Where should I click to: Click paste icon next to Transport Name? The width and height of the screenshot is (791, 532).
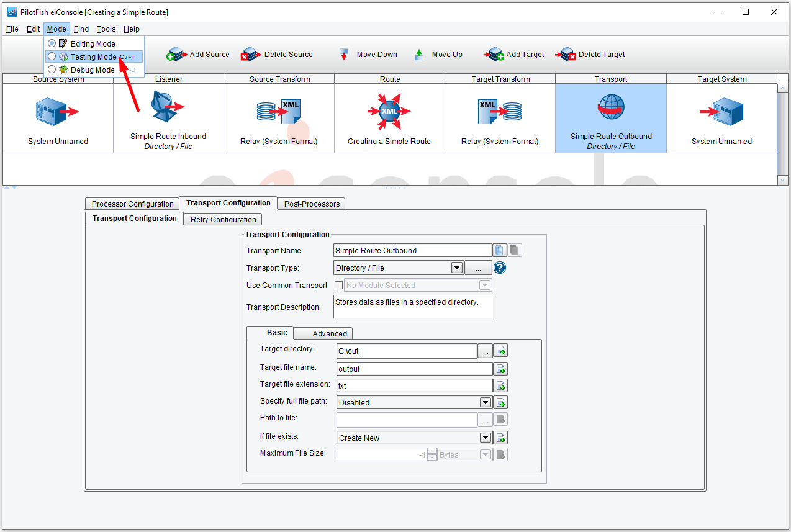[x=515, y=250]
